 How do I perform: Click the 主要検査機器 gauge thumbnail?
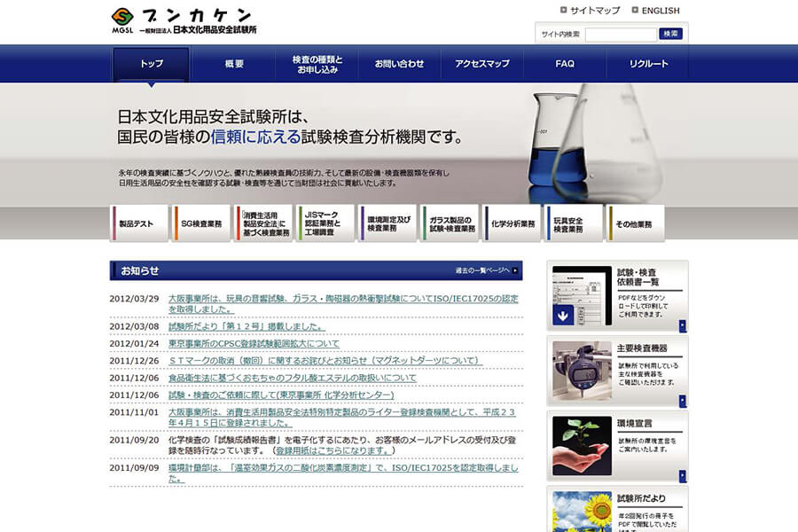pos(582,371)
